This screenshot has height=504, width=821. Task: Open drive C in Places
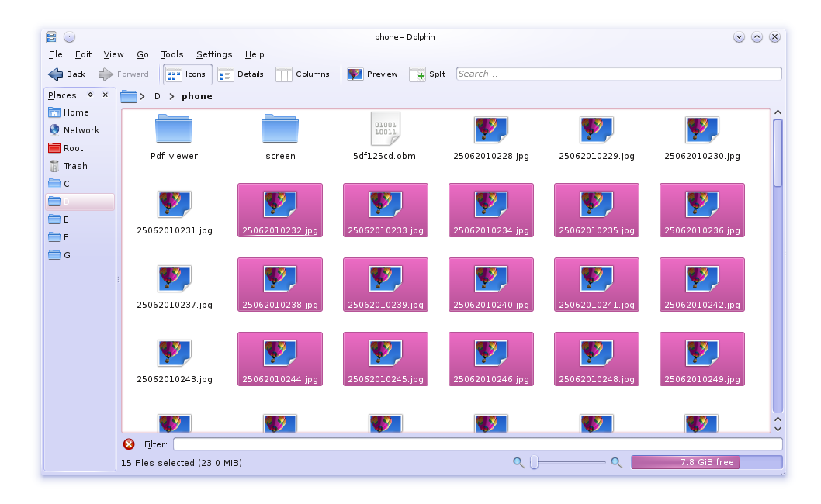coord(80,184)
